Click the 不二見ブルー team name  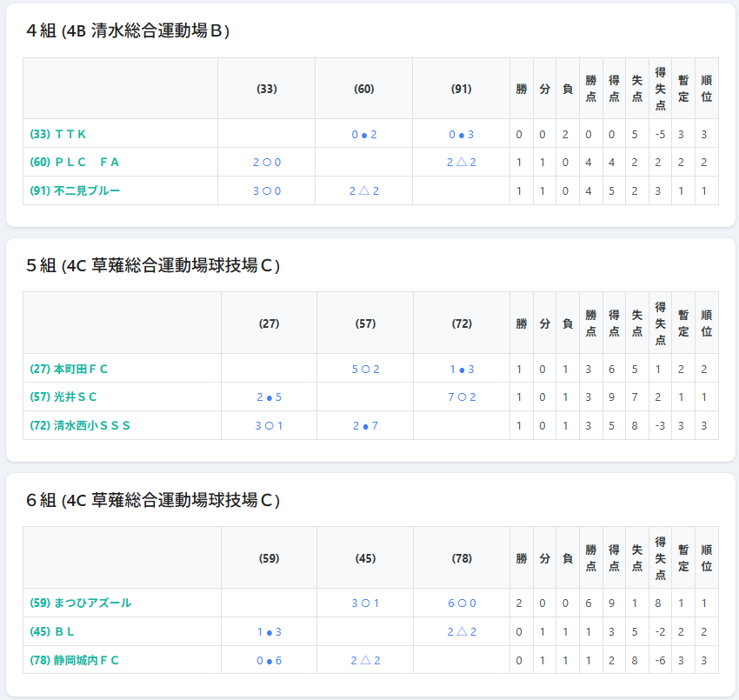point(75,190)
